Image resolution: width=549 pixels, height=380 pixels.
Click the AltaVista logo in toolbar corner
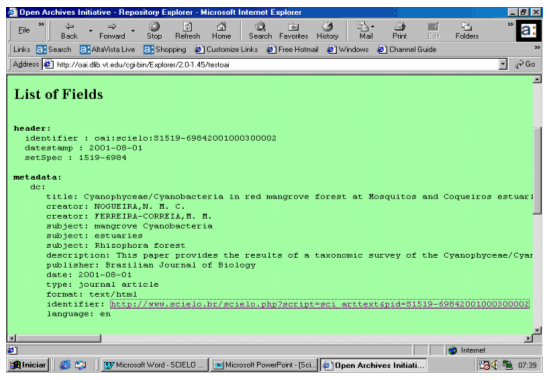tap(528, 31)
